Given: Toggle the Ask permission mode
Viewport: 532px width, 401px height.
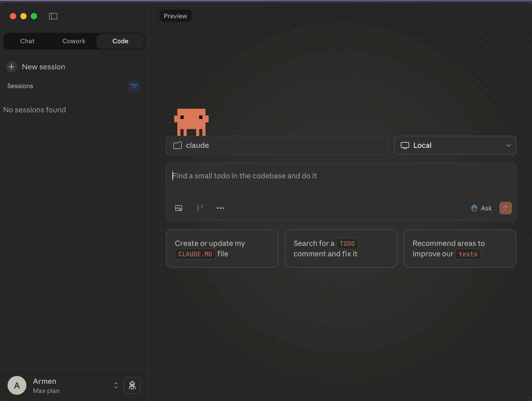Looking at the screenshot, I should (481, 208).
